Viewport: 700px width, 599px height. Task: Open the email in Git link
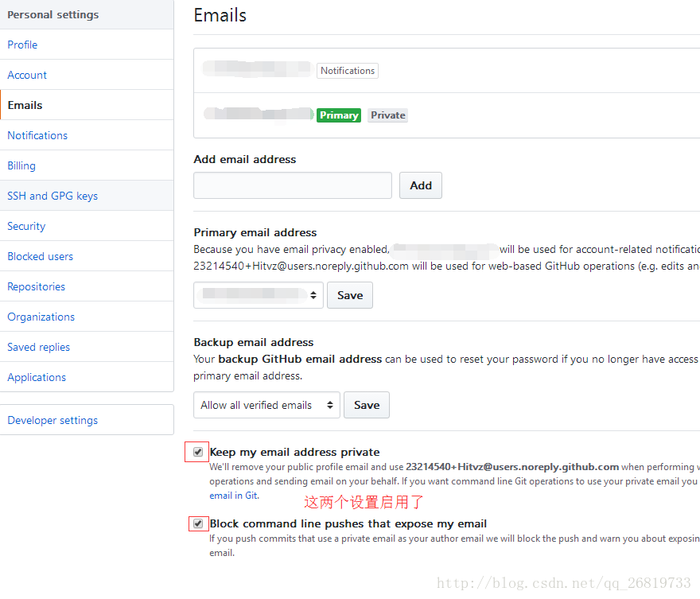click(234, 496)
